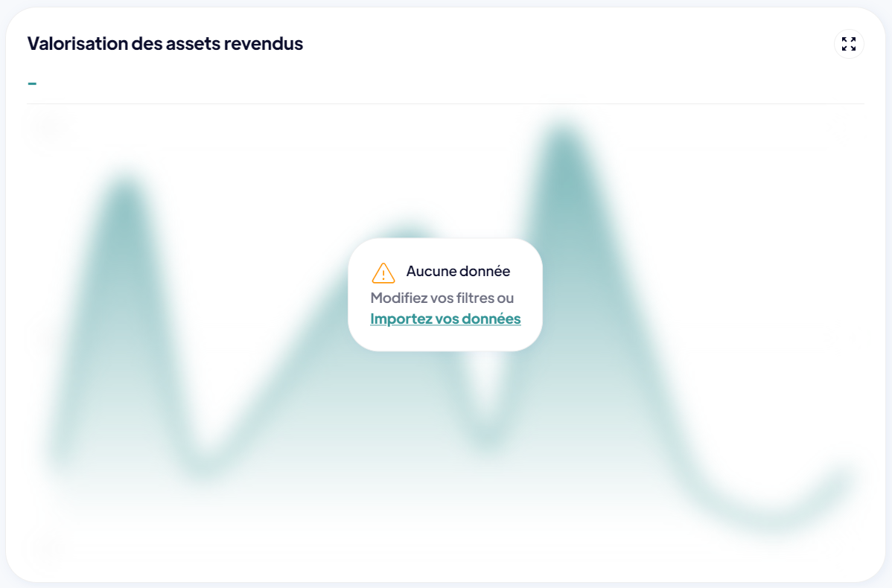Image resolution: width=892 pixels, height=588 pixels.
Task: Click the "Aucune donnée" heading text
Action: [458, 272]
